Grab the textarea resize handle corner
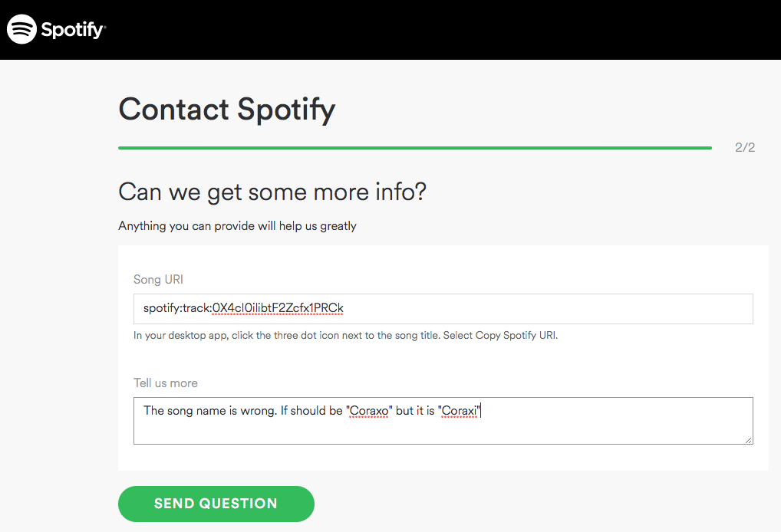 [749, 440]
